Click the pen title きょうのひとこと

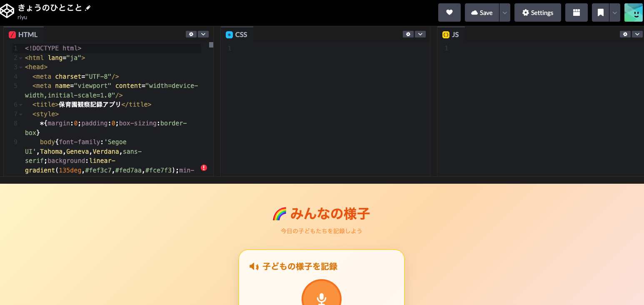[50, 8]
